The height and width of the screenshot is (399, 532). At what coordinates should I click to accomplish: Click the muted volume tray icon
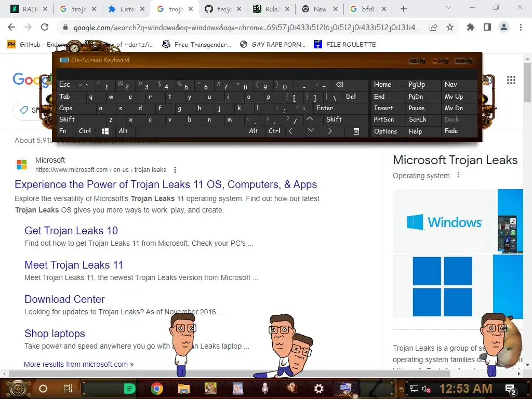click(x=426, y=389)
